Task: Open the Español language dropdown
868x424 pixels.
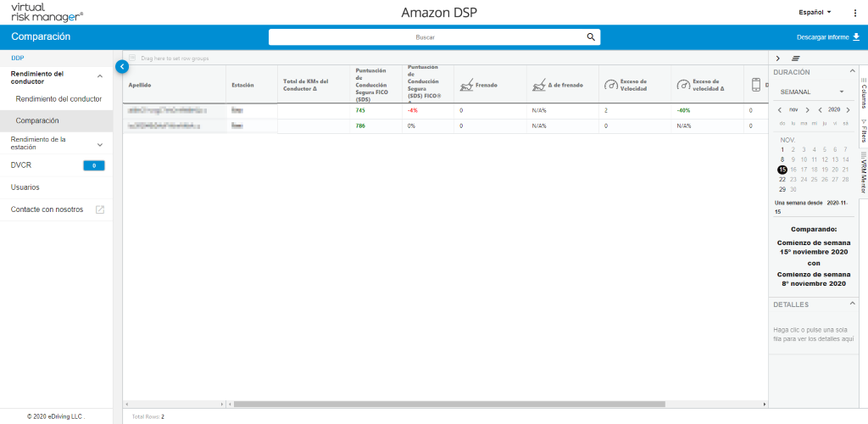Action: pos(815,12)
